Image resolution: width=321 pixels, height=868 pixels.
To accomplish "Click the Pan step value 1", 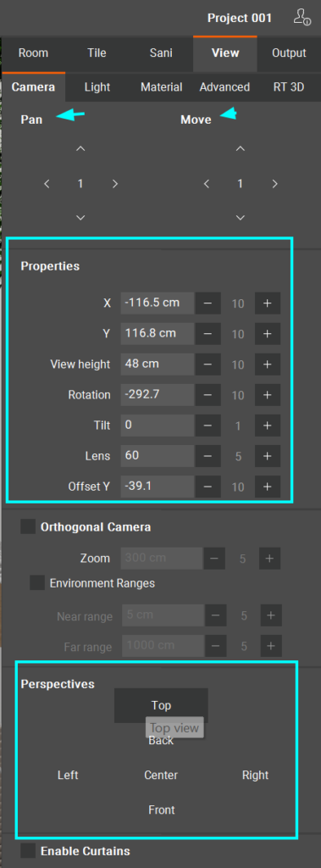I will (80, 184).
